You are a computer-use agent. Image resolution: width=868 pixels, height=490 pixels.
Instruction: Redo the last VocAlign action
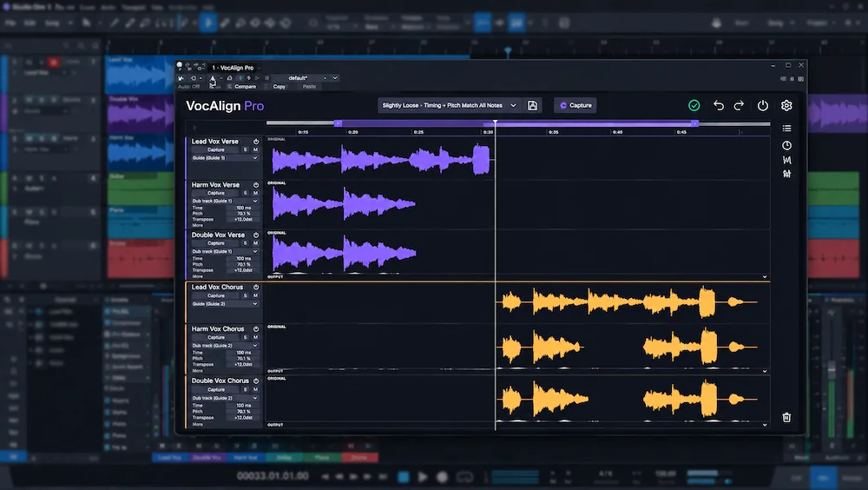(x=739, y=105)
